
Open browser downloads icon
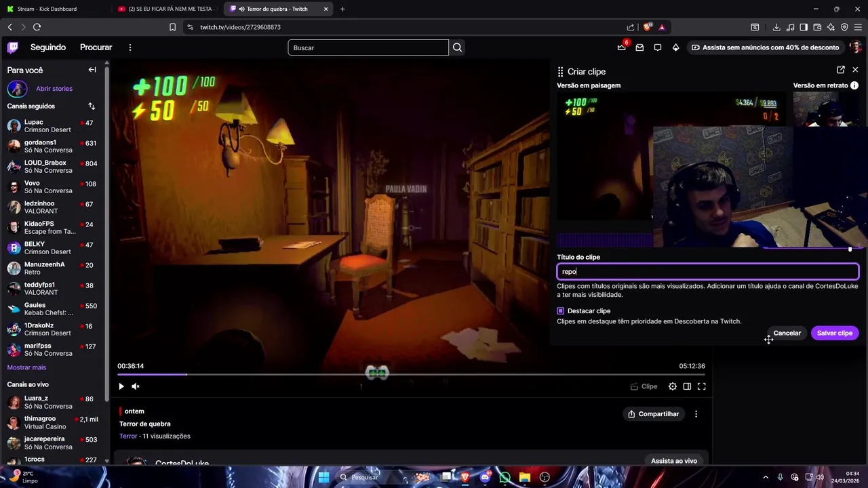pos(776,27)
